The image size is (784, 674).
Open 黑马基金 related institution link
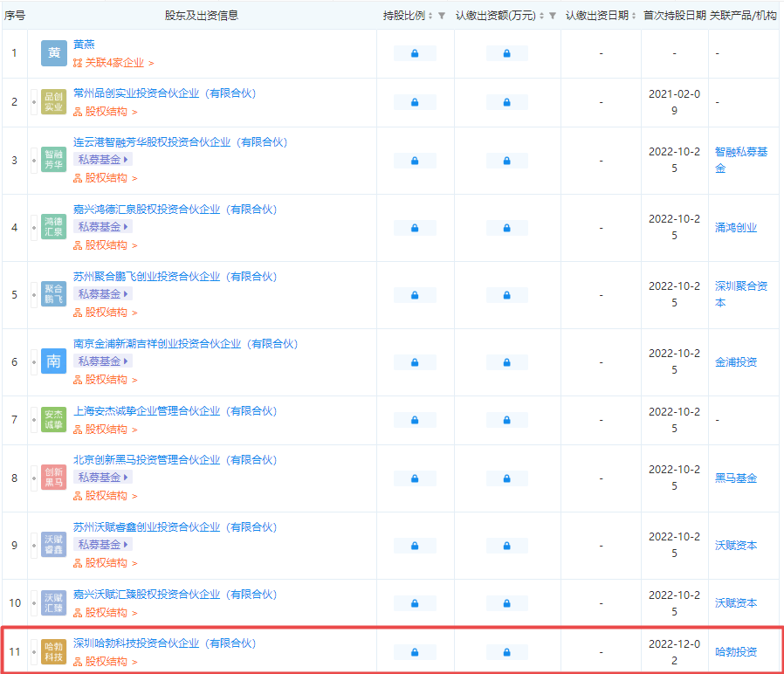pos(736,478)
